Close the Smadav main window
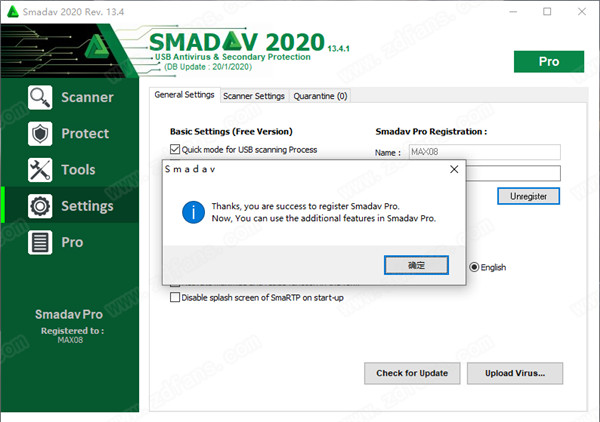 [x=582, y=12]
